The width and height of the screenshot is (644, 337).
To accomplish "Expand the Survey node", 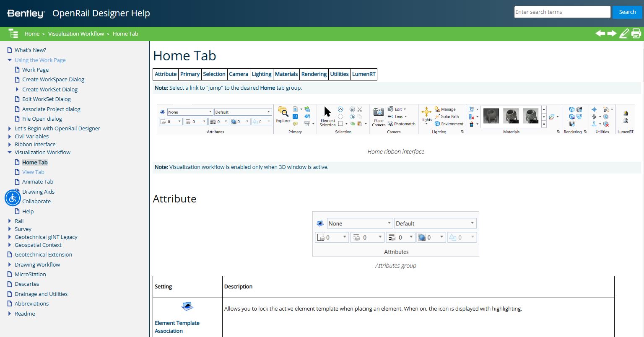I will tap(10, 229).
